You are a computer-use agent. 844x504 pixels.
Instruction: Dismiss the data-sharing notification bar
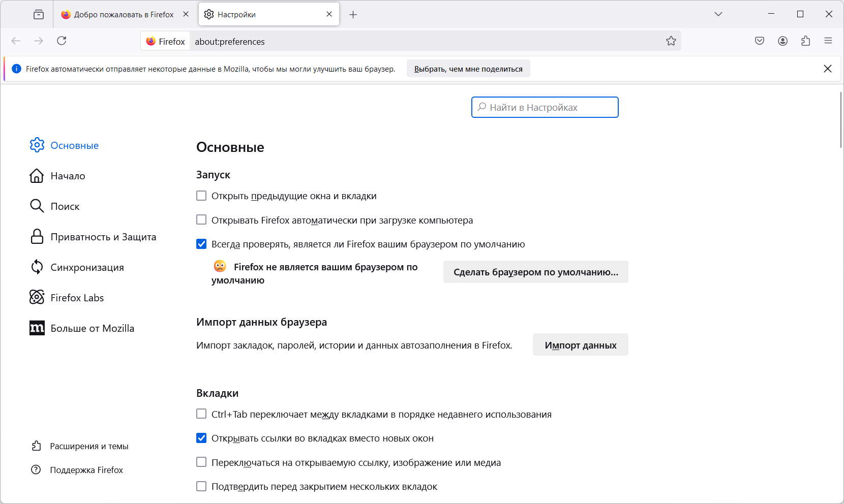(828, 69)
